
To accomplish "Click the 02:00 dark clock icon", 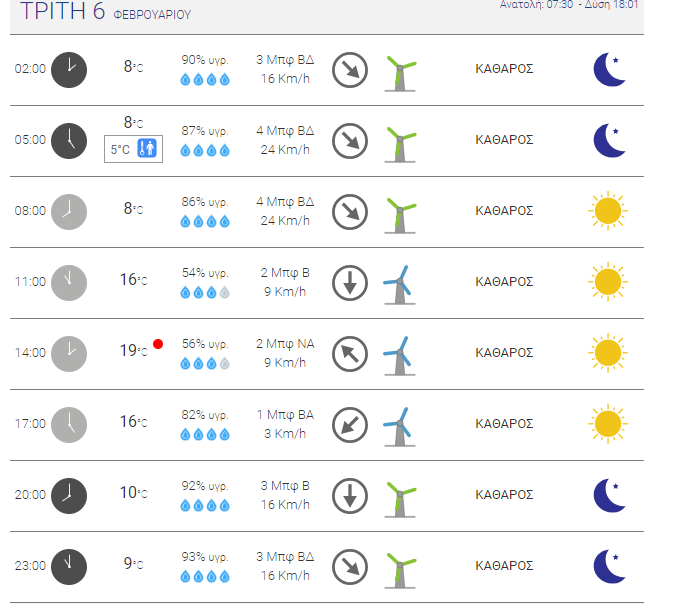I will [x=69, y=70].
